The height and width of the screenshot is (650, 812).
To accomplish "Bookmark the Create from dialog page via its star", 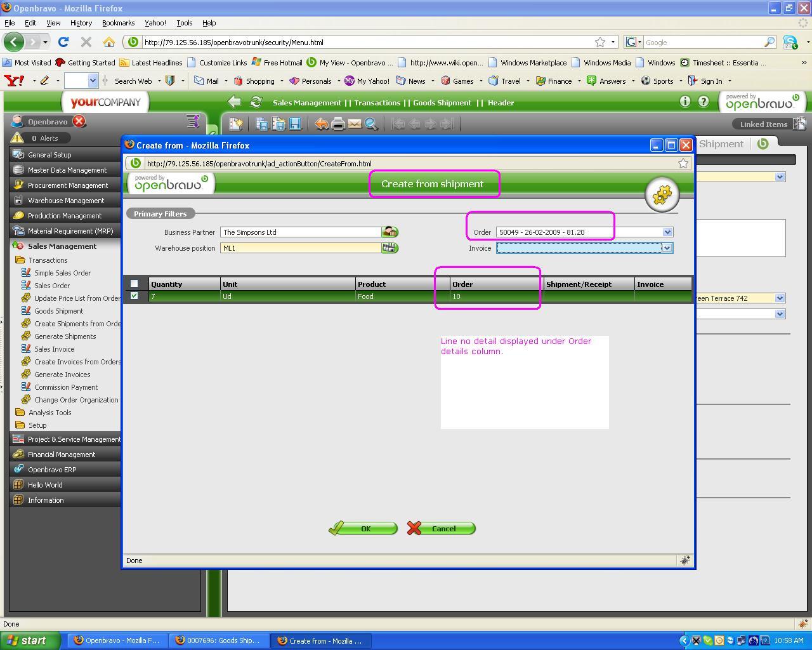I will tap(683, 163).
